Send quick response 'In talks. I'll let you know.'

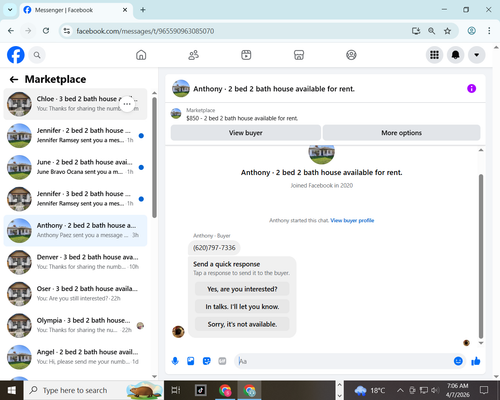242,307
